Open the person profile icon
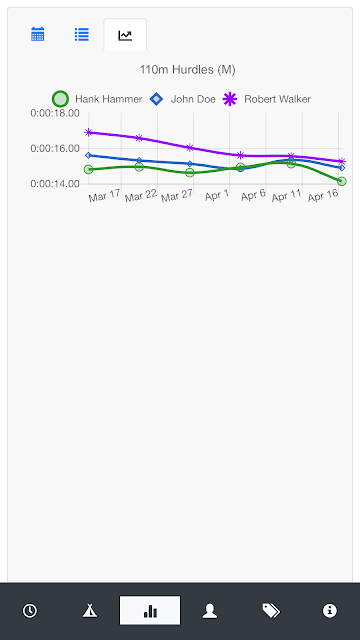The height and width of the screenshot is (640, 360). (x=210, y=611)
